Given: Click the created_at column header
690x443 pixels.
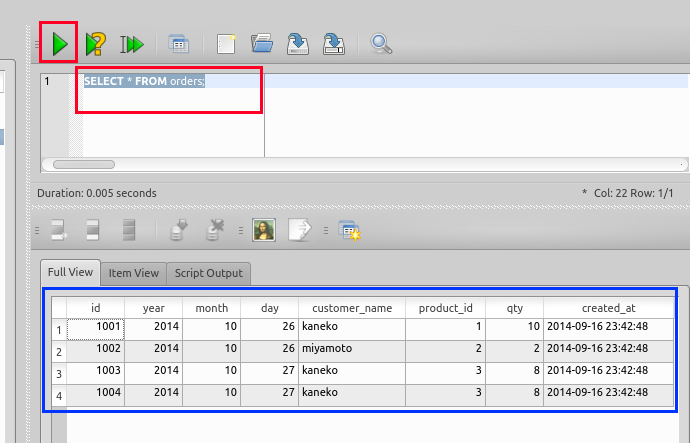Looking at the screenshot, I should 609,308.
